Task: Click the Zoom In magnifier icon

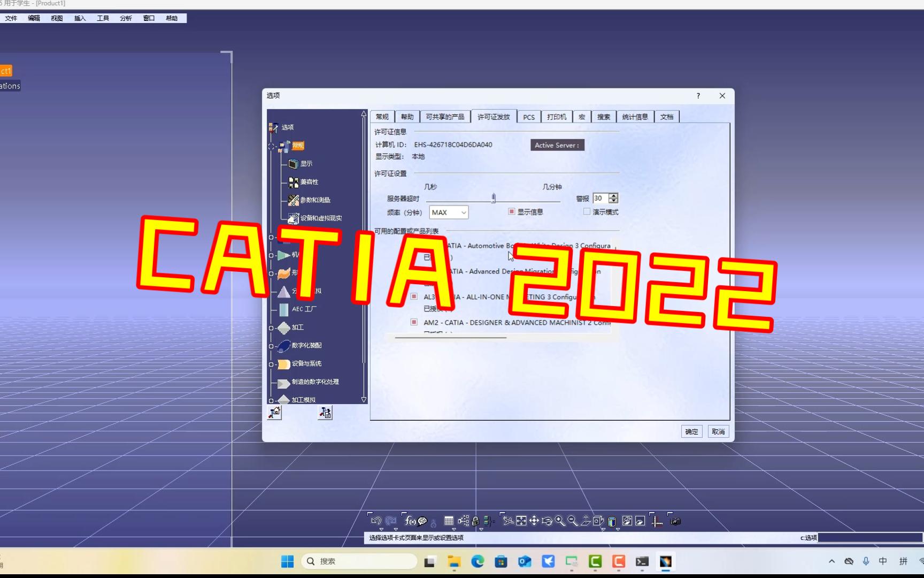Action: click(560, 521)
